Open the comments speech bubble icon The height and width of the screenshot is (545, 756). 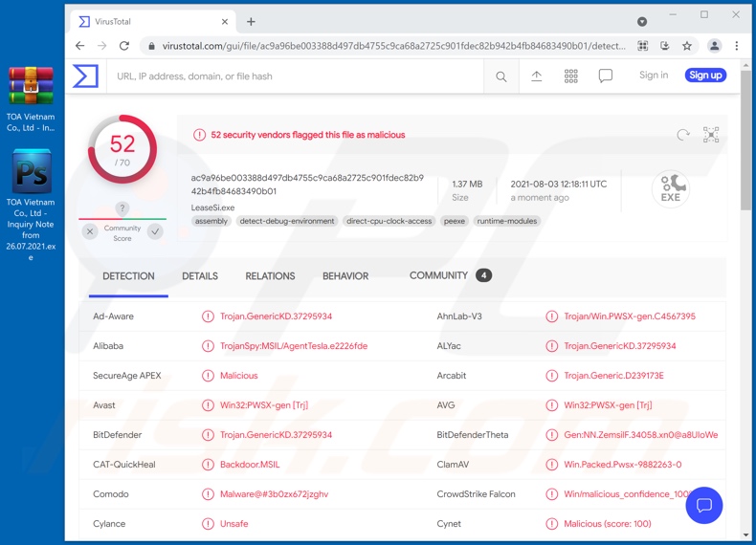pos(605,76)
